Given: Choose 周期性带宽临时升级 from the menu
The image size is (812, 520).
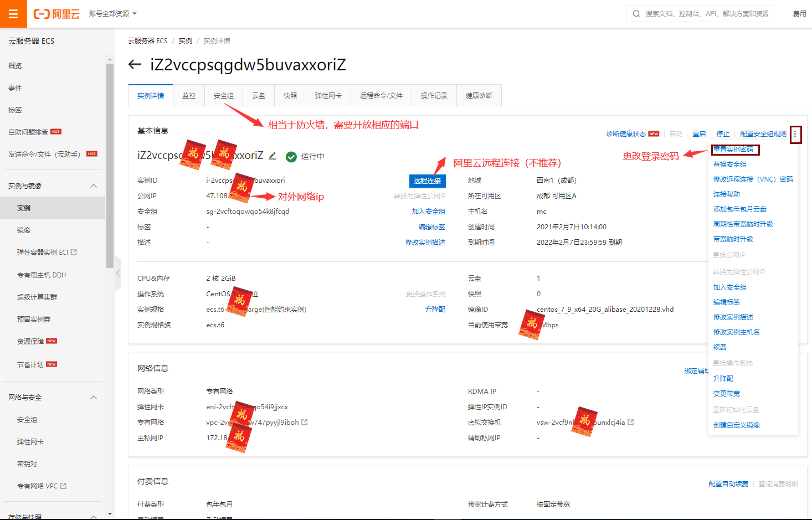Looking at the screenshot, I should point(743,224).
